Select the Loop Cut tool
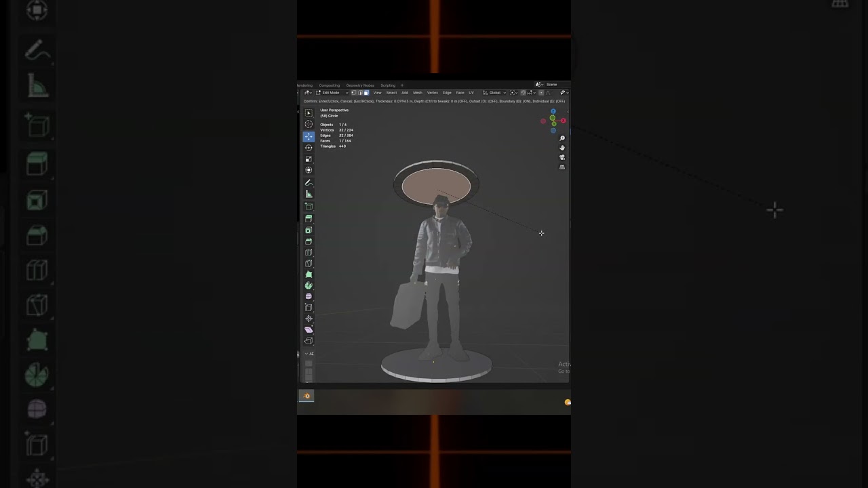The height and width of the screenshot is (488, 868). point(309,252)
